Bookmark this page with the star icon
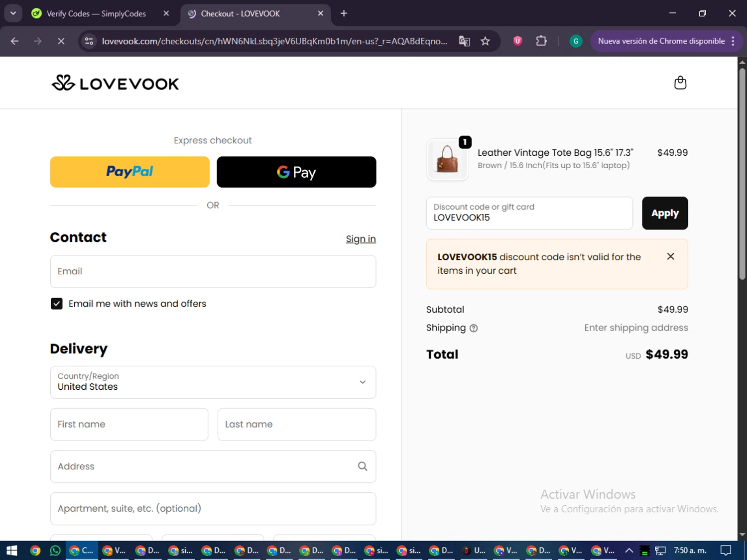The width and height of the screenshot is (747, 560). (485, 41)
